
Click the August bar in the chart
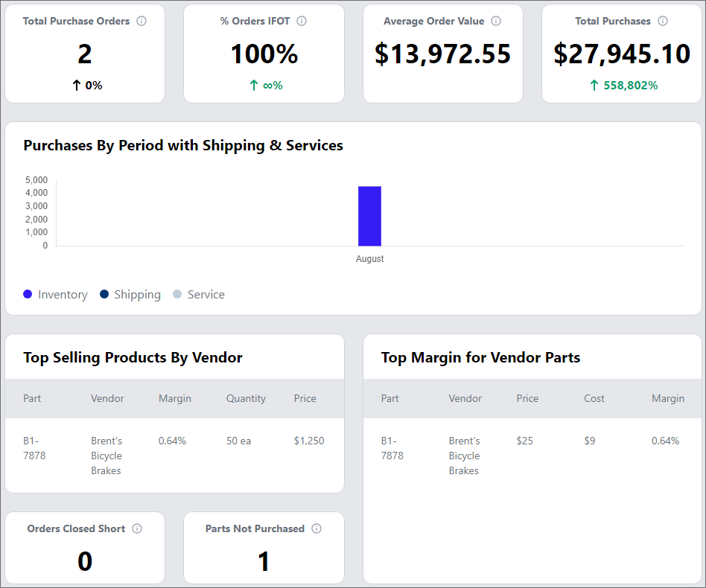(x=369, y=216)
